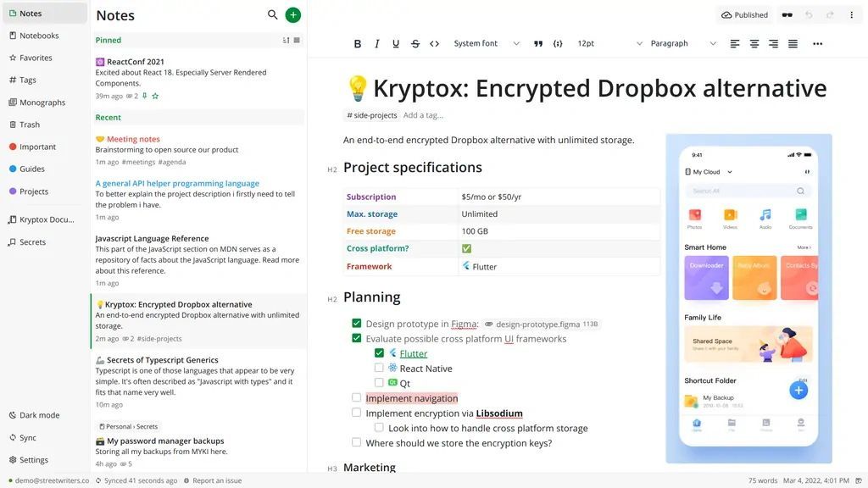Switch to the Favorites section
Viewport: 868px width, 488px height.
click(36, 57)
